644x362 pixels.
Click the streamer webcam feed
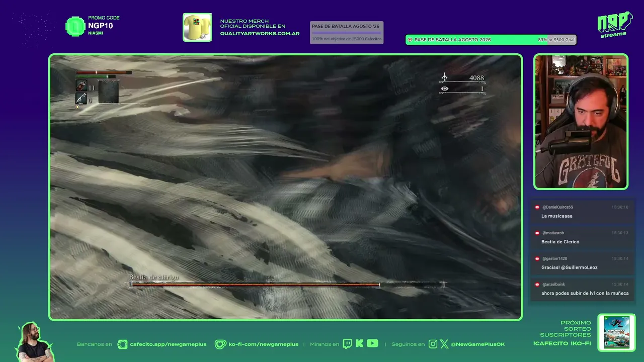tap(581, 122)
